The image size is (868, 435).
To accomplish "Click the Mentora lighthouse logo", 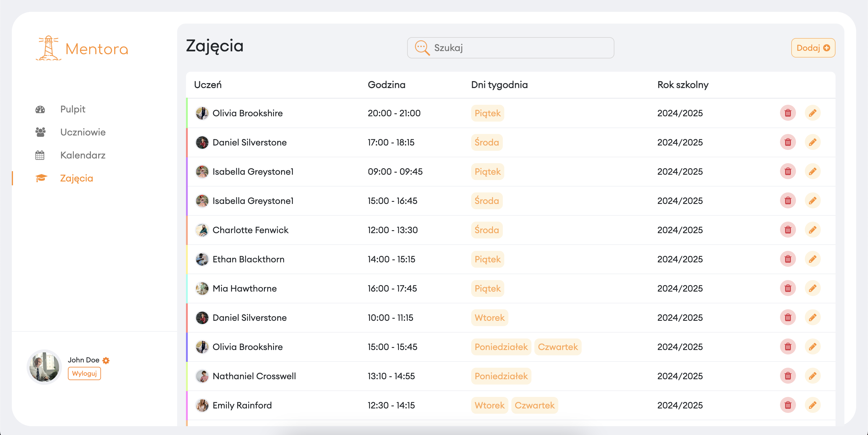I will 48,48.
